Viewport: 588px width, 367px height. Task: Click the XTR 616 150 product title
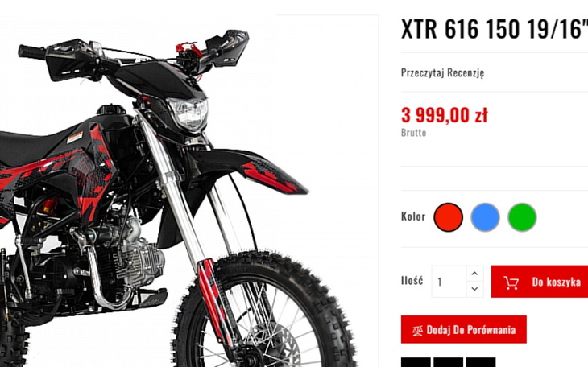click(x=495, y=29)
